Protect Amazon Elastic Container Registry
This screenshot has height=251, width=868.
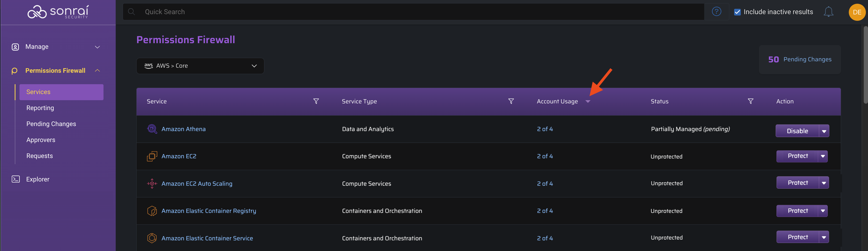(797, 210)
